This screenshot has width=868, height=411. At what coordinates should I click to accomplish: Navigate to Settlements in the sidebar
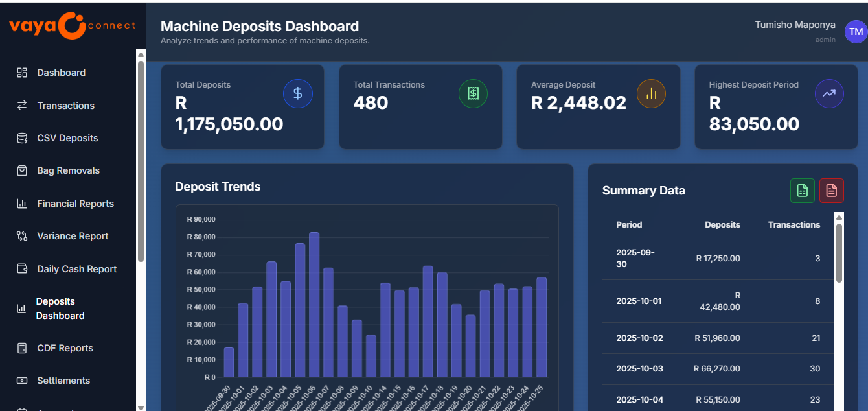pos(63,381)
